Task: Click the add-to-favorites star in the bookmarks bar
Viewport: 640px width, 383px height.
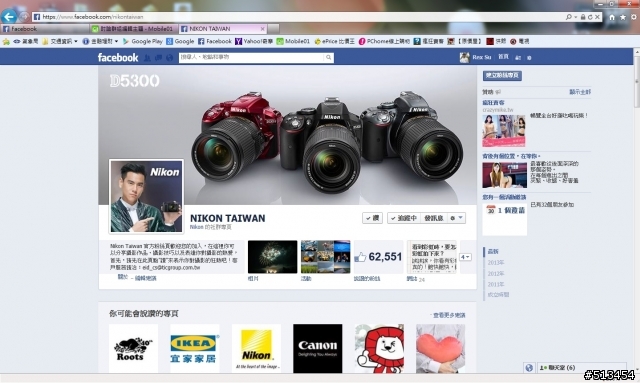Action: (x=6, y=41)
